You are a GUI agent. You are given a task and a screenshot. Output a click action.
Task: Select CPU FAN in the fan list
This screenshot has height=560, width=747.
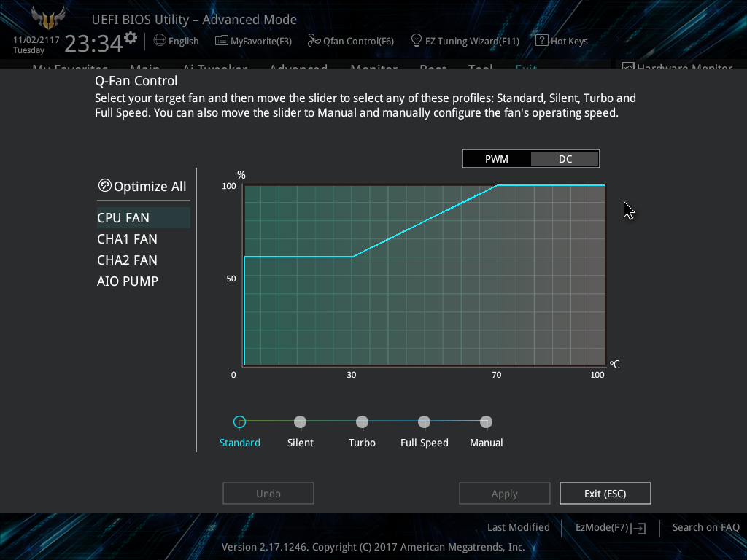[144, 217]
